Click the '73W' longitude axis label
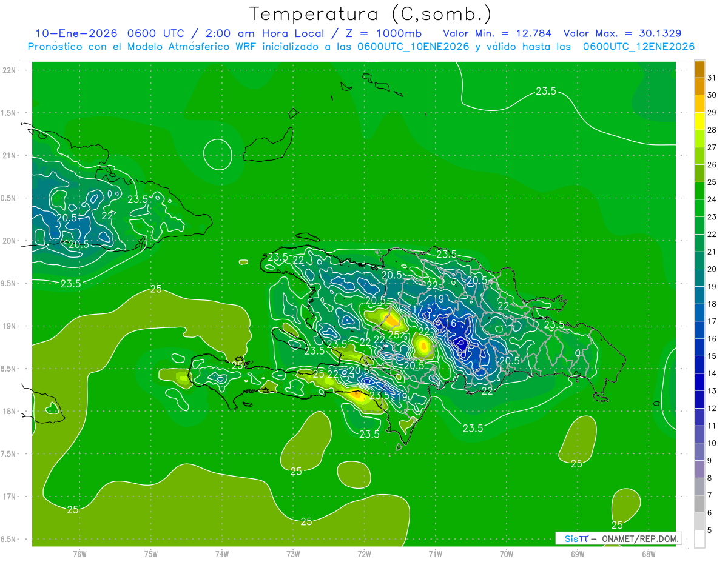The height and width of the screenshot is (562, 728). pos(293,554)
